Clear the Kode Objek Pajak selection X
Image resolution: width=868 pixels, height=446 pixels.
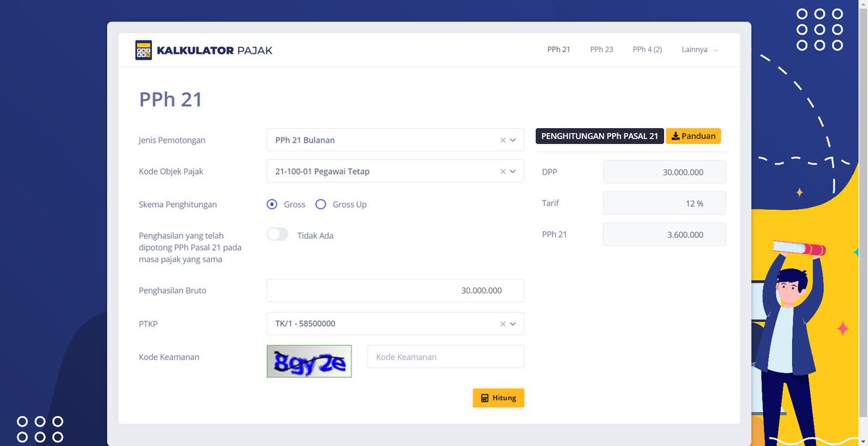[x=503, y=172]
